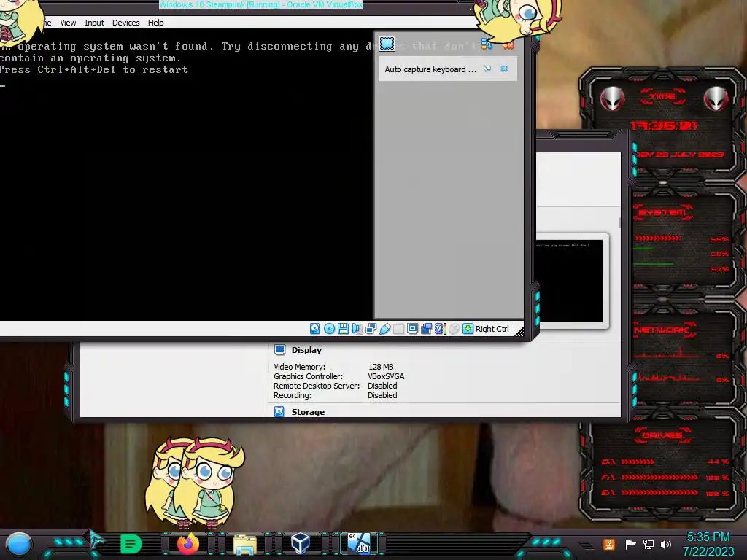Launch Firefox from the taskbar
The width and height of the screenshot is (747, 560).
point(188,544)
